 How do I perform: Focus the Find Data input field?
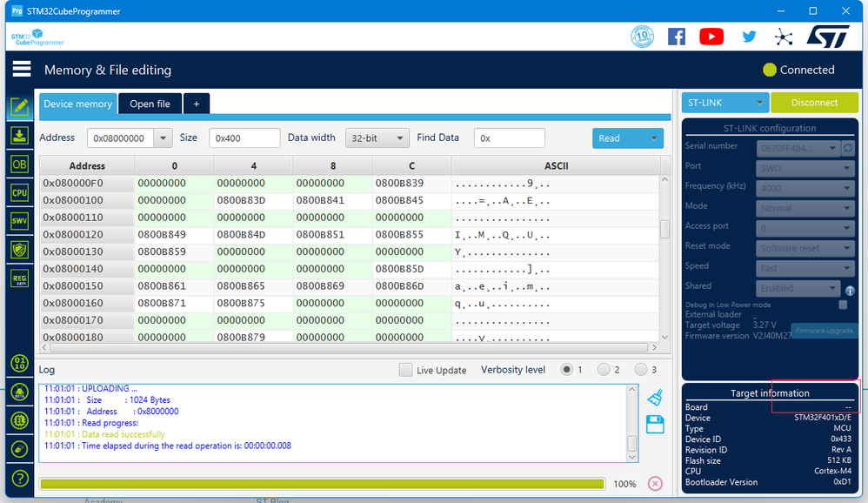point(510,138)
